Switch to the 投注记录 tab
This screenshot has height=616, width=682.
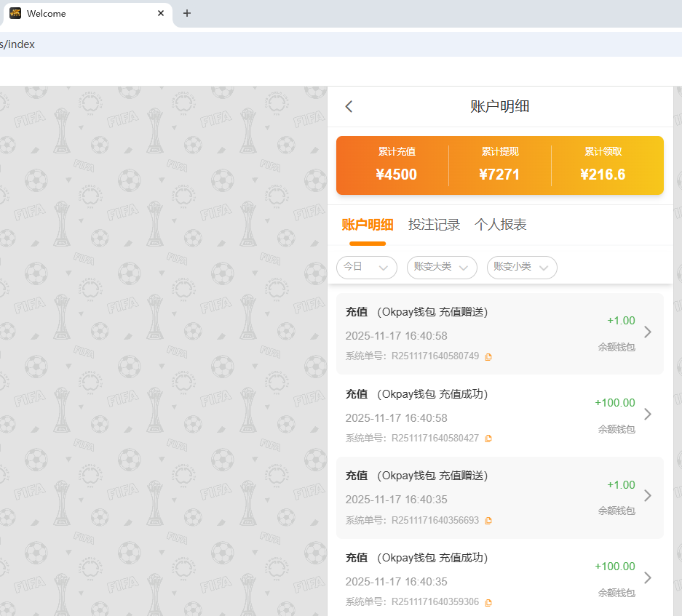point(435,225)
